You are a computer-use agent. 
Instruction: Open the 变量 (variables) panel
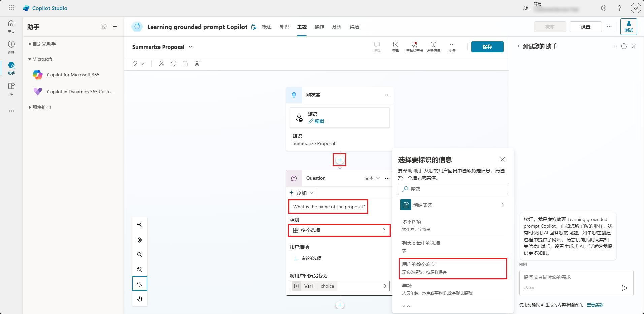coord(395,46)
